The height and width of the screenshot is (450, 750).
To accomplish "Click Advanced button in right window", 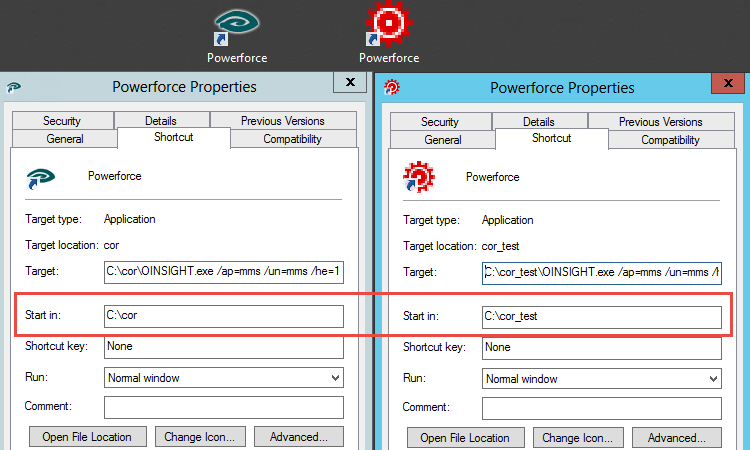I will pos(677,438).
